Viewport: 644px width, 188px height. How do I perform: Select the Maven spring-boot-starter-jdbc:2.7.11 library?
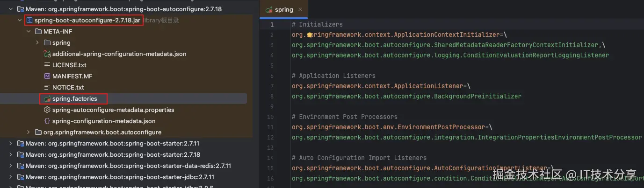120,177
